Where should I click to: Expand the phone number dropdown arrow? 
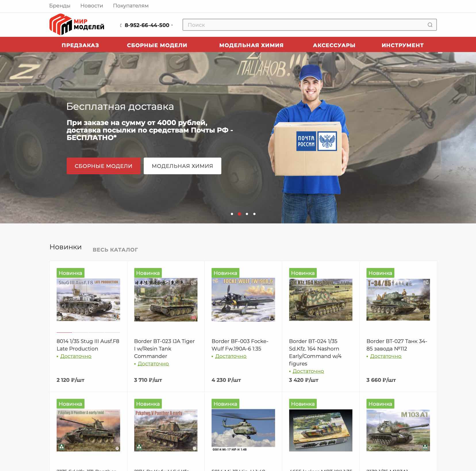pos(172,25)
